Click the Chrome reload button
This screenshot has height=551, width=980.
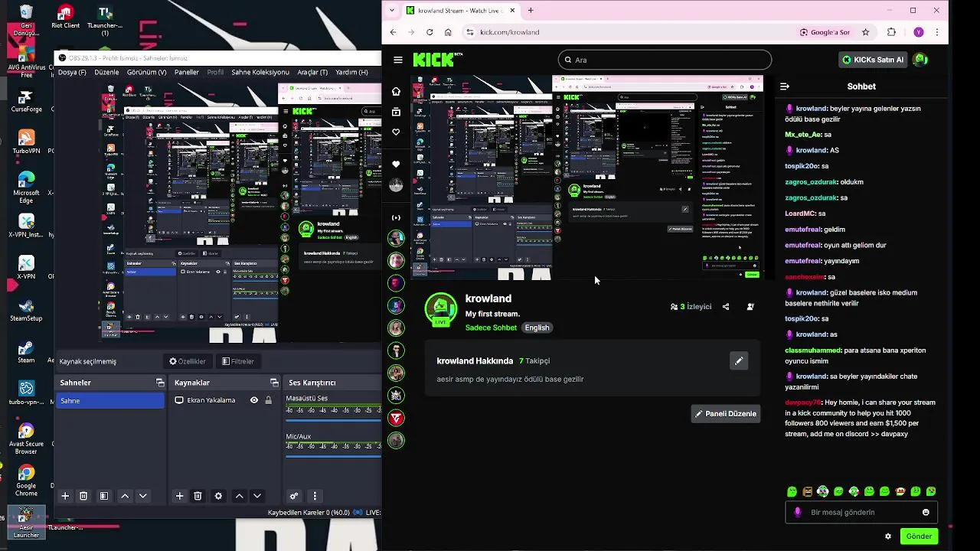430,32
